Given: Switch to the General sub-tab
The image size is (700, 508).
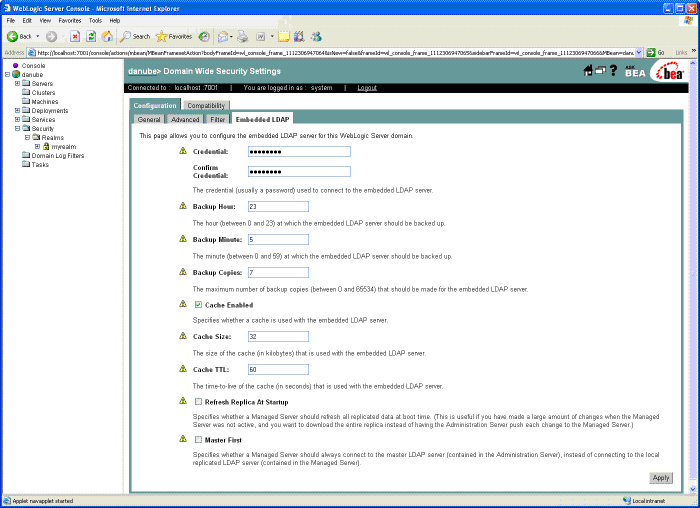Looking at the screenshot, I should pyautogui.click(x=149, y=120).
